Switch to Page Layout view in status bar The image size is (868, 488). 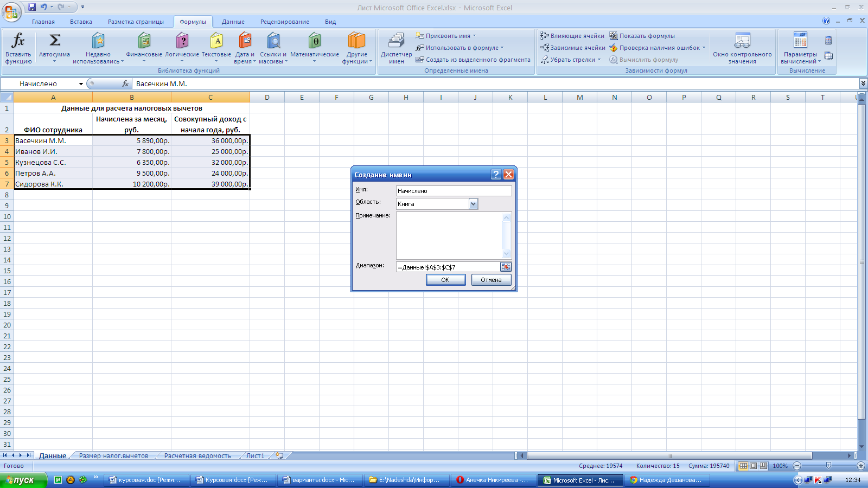pyautogui.click(x=753, y=466)
